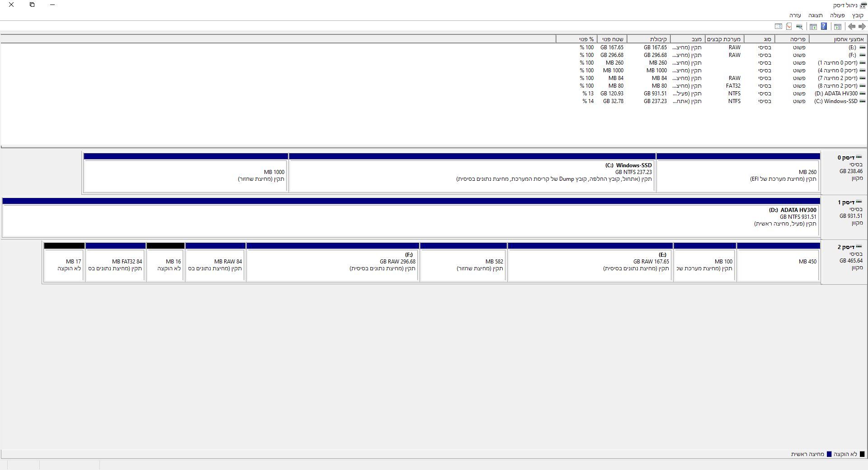868x470 pixels.
Task: Open the קובץ menu
Action: click(x=858, y=15)
